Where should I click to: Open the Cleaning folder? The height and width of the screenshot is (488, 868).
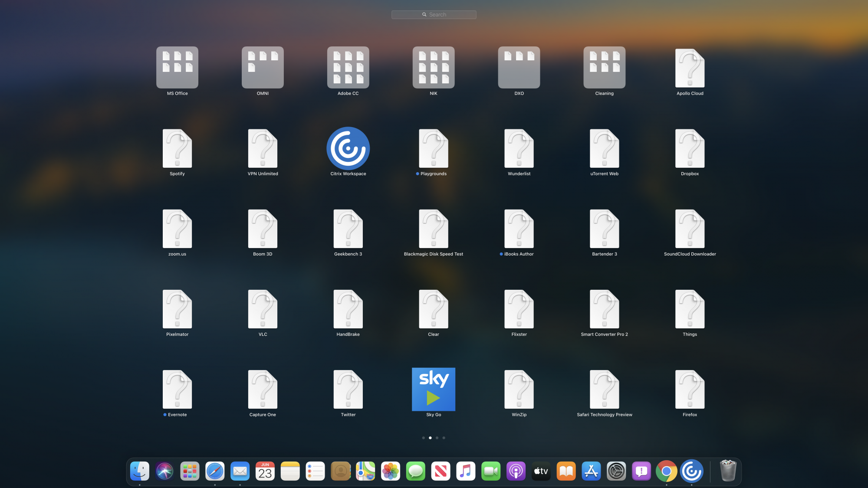pyautogui.click(x=605, y=67)
